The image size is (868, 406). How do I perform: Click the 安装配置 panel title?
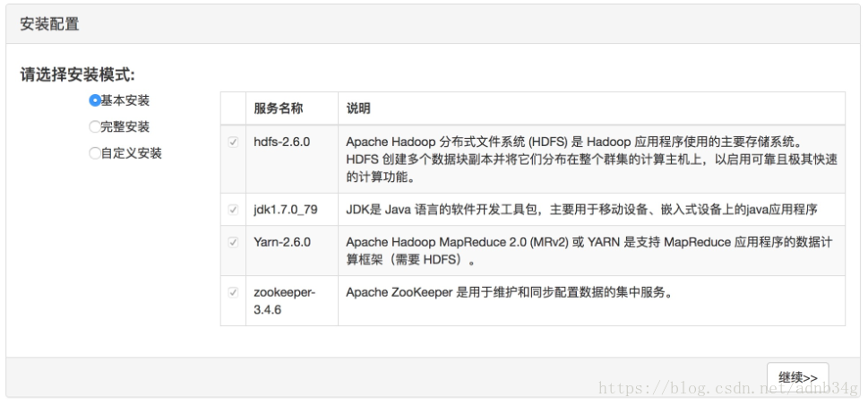49,24
